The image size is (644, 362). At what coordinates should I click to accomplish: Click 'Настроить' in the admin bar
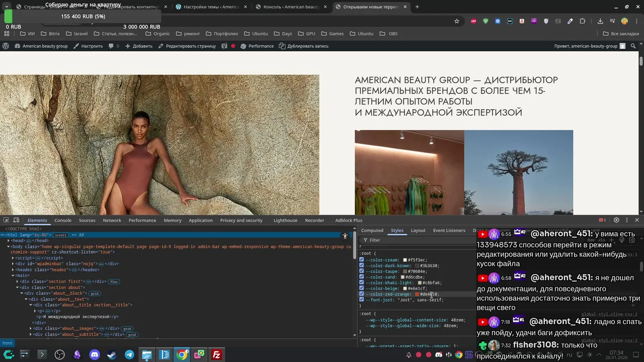tap(88, 46)
